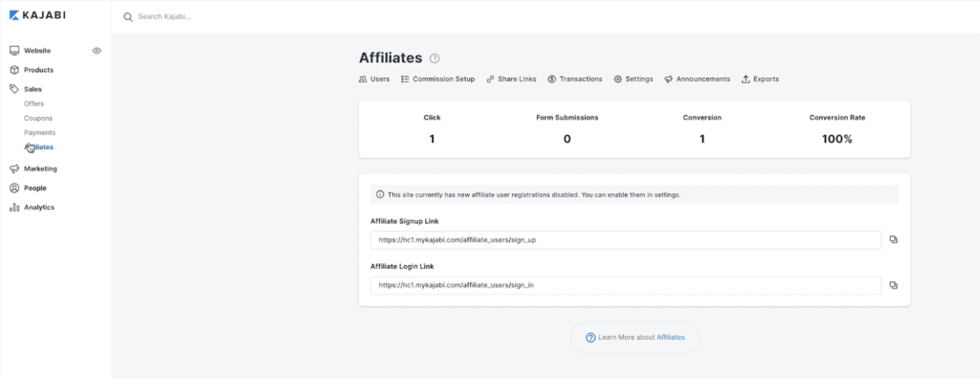Click the Kajabi logo

(x=37, y=15)
